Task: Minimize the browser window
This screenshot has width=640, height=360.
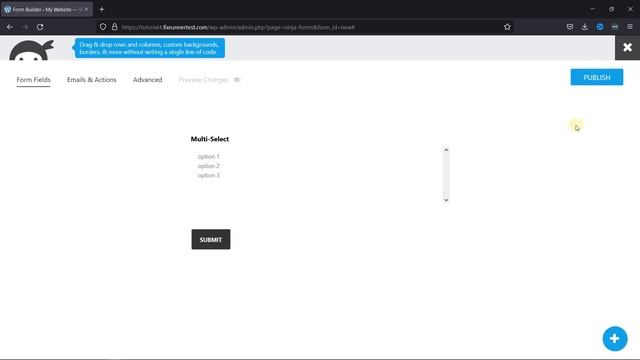Action: tap(592, 9)
